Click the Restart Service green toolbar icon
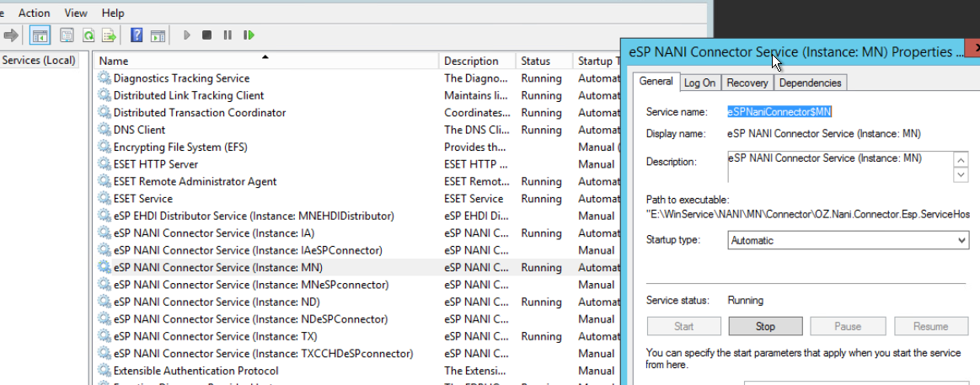This screenshot has width=980, height=385. point(249,35)
